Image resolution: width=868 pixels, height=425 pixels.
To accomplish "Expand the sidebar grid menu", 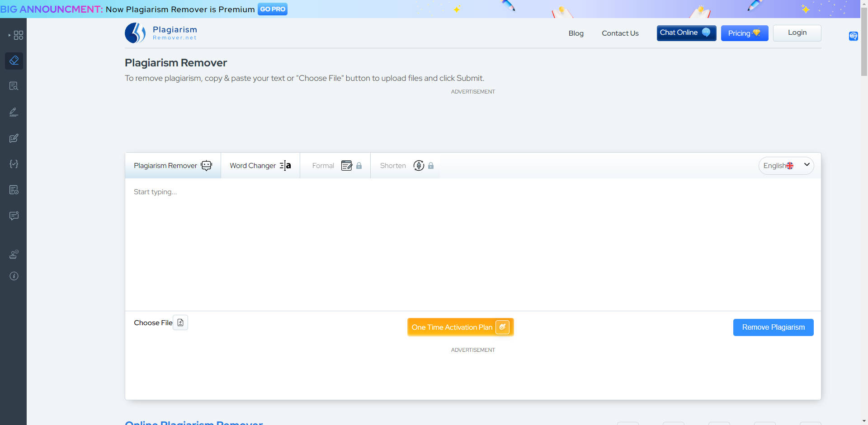I will pyautogui.click(x=17, y=35).
